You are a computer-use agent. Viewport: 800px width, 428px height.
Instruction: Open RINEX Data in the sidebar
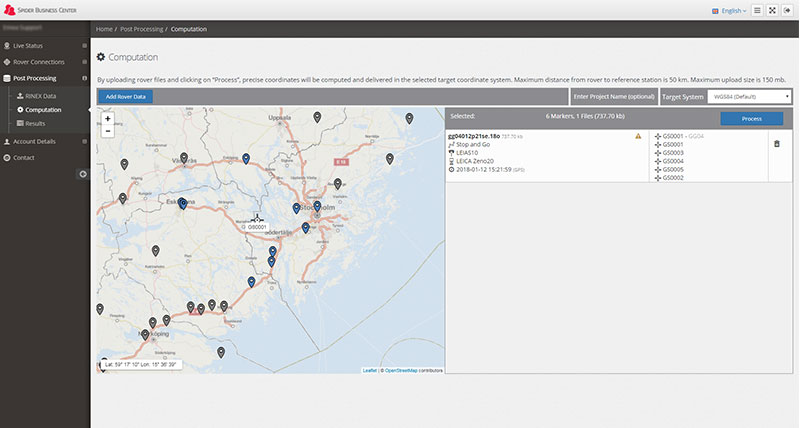tap(40, 96)
